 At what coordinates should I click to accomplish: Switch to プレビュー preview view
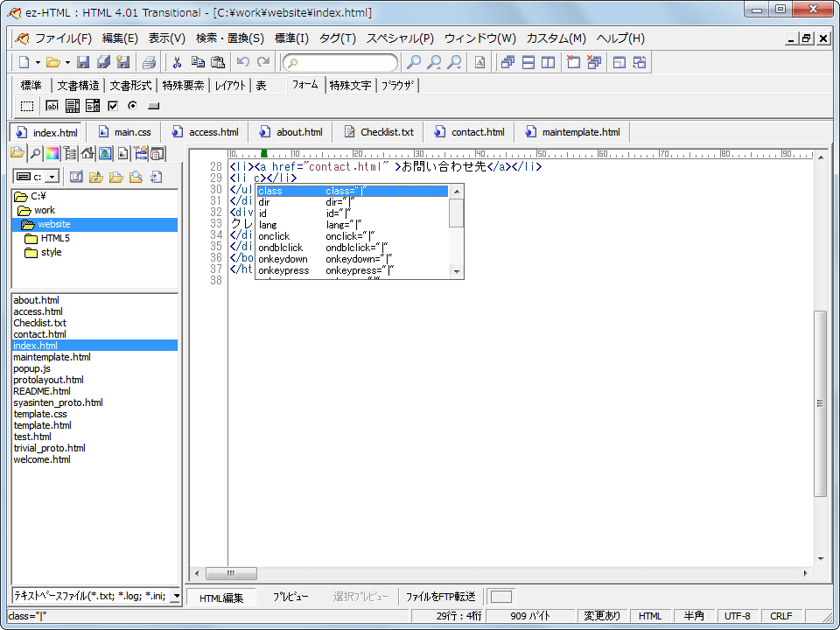click(x=290, y=597)
